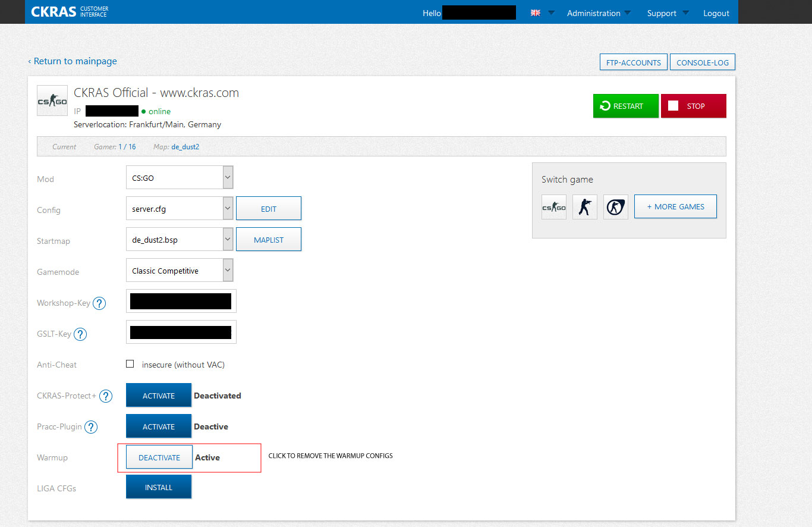Click the CKRAS Customer Interface logo
812x527 pixels.
[70, 12]
